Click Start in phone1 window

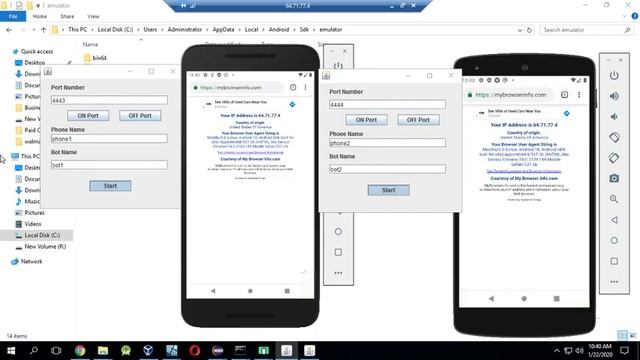pyautogui.click(x=110, y=186)
